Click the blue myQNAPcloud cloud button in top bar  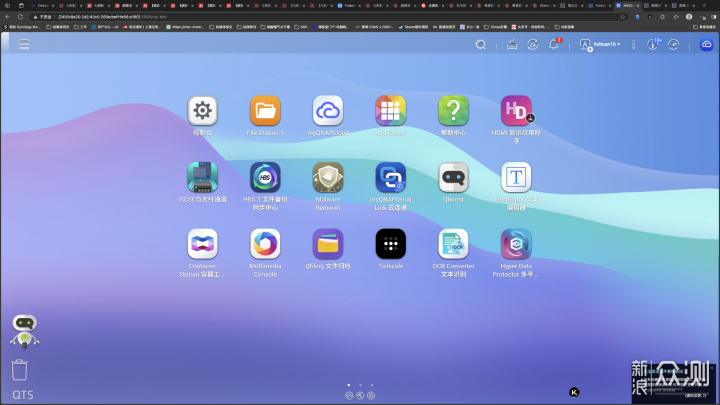tap(706, 44)
